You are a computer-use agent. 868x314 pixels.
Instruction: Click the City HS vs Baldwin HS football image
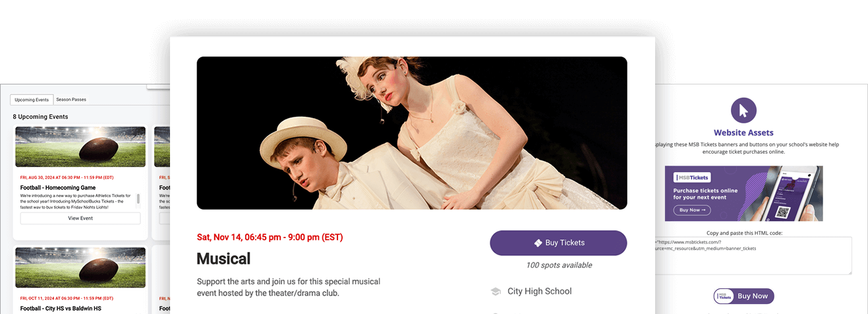[x=80, y=268]
